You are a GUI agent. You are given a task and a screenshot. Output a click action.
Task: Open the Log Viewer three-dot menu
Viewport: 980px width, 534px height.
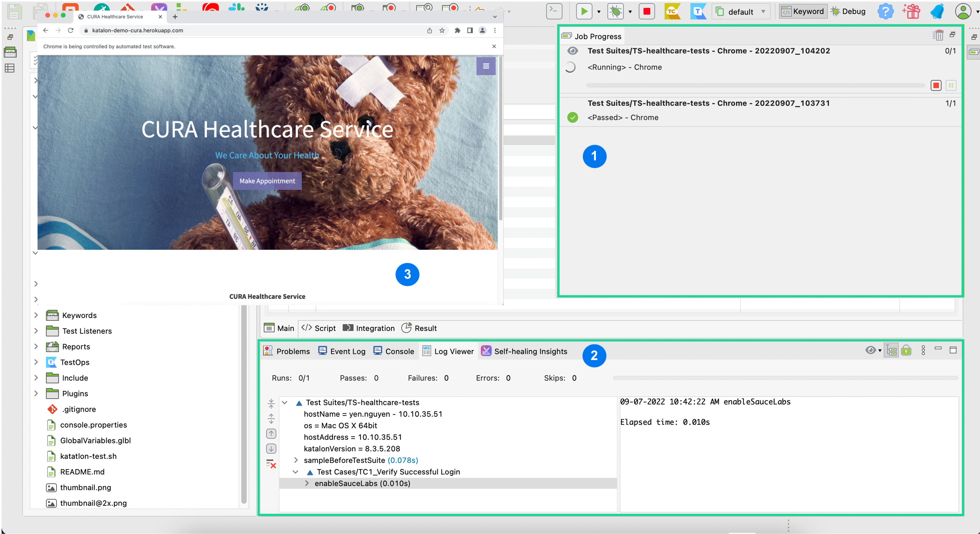(923, 350)
